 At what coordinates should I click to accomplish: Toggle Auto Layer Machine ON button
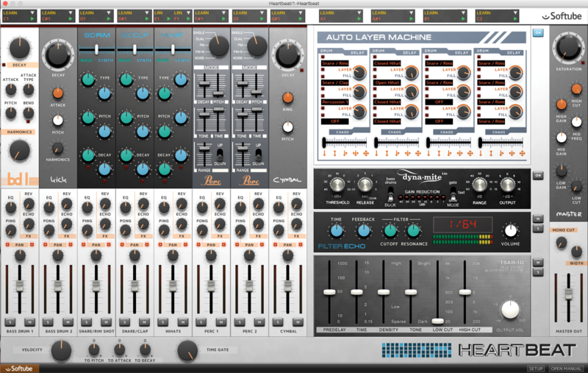pyautogui.click(x=538, y=32)
